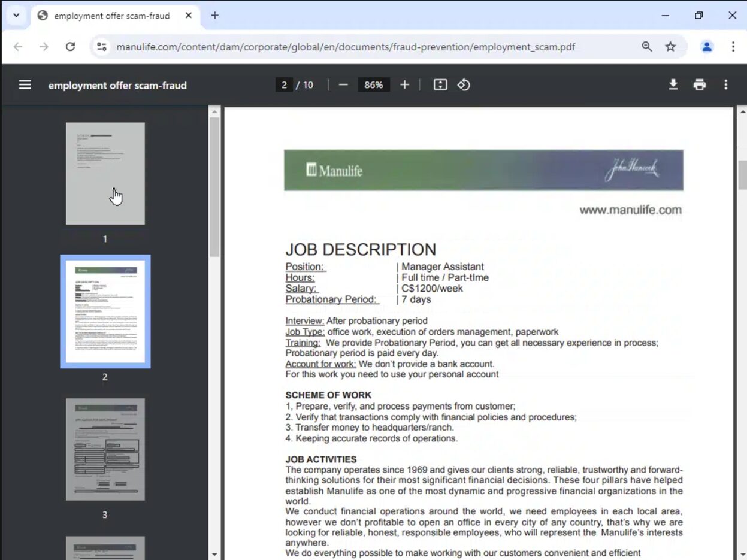
Task: Open the tab search chevron
Action: (16, 15)
